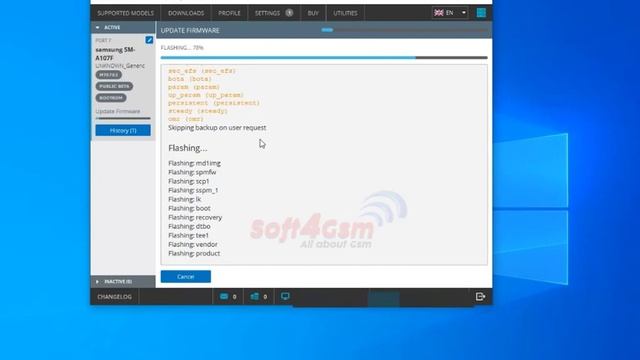Click the 'Flashing: md1img' log line
The height and width of the screenshot is (360, 640).
194,163
